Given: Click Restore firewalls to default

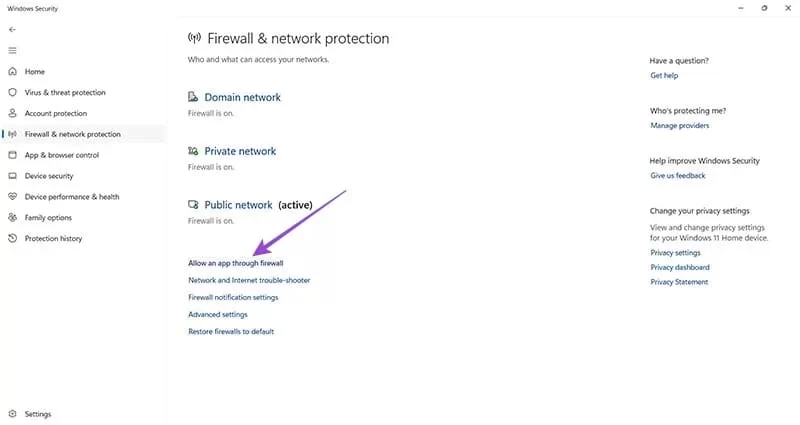Looking at the screenshot, I should click(x=231, y=331).
